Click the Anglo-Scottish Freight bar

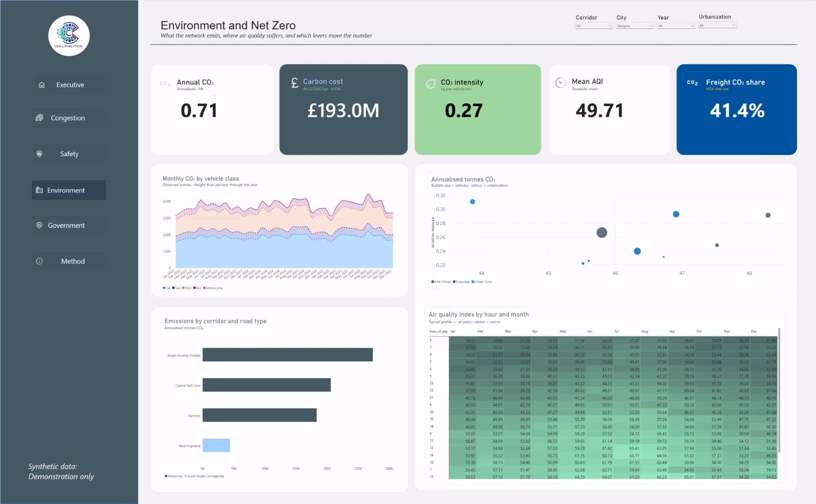point(288,354)
